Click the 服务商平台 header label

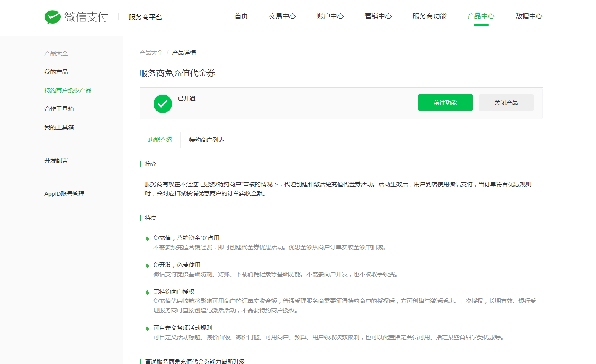146,17
